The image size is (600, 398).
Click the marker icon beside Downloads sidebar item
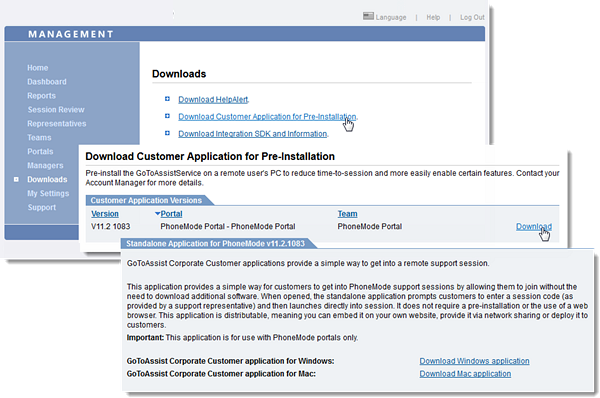(16, 179)
